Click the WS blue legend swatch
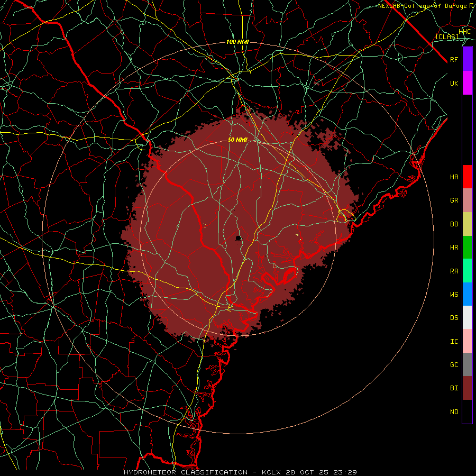Screen dimensions: 476x476 467,294
